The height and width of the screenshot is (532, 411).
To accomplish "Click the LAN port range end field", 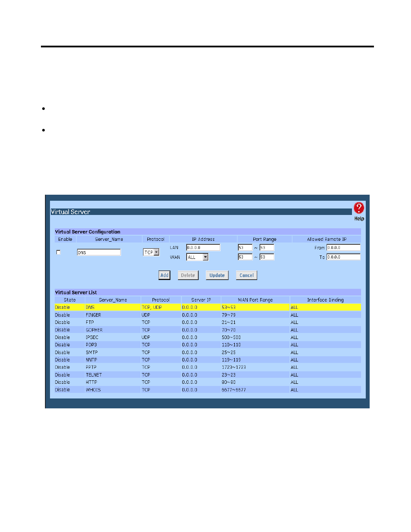I will 267,248.
